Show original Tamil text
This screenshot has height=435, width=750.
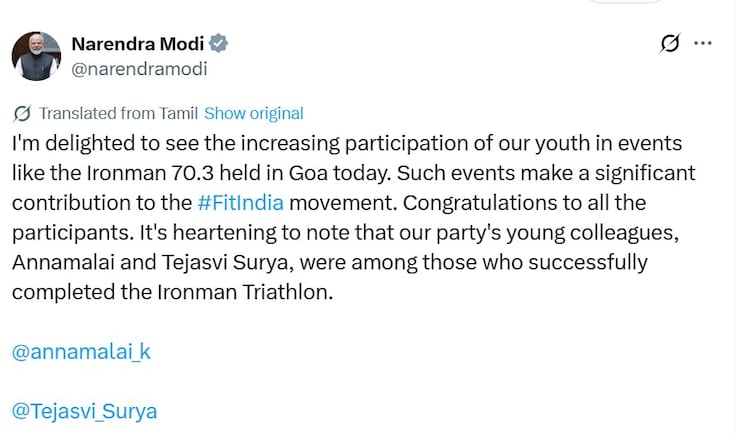click(x=254, y=113)
